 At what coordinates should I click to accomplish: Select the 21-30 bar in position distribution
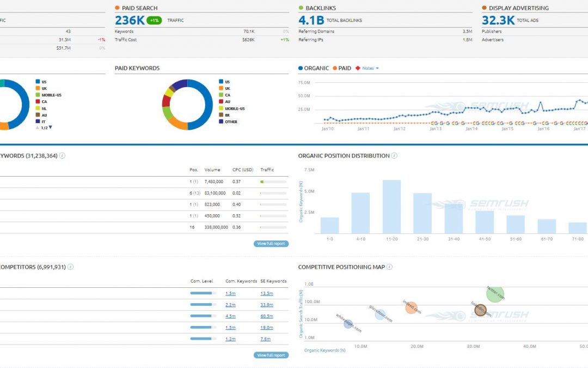[422, 213]
